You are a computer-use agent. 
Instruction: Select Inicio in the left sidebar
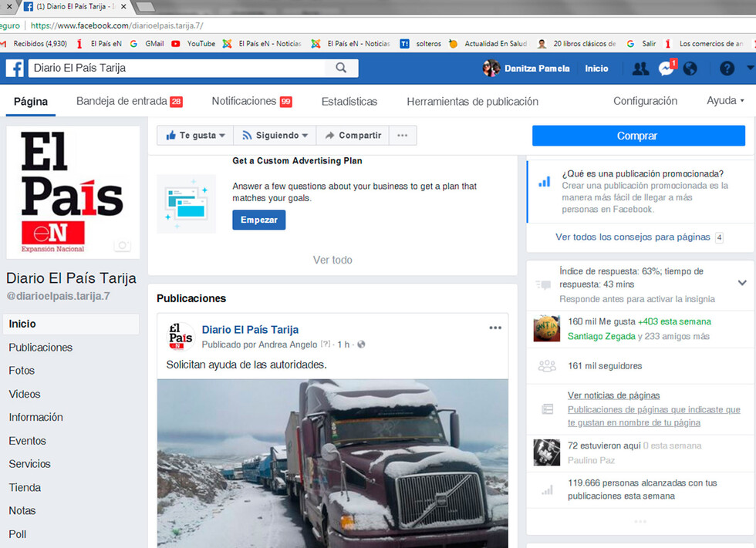pos(71,324)
